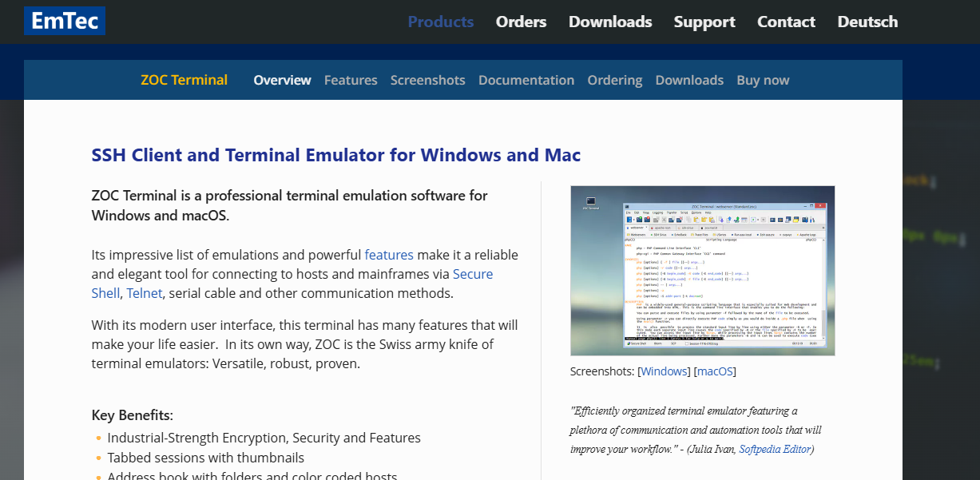
Task: Click the Buy now tab
Action: point(763,80)
